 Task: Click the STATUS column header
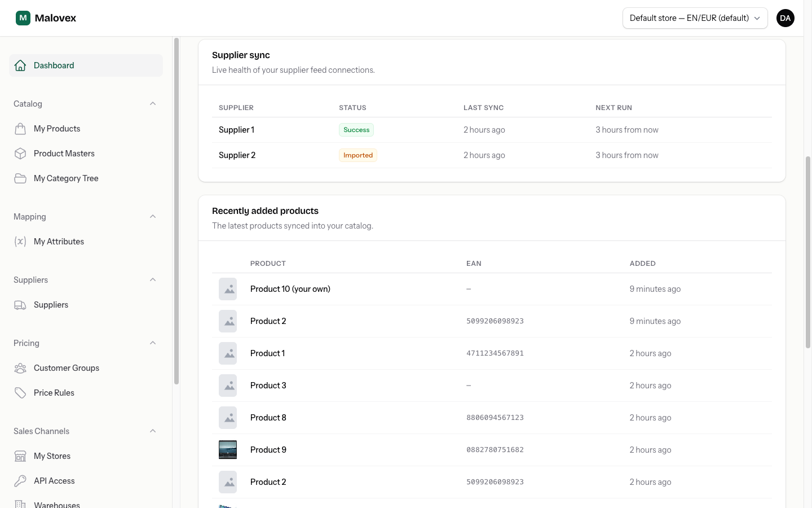coord(352,108)
